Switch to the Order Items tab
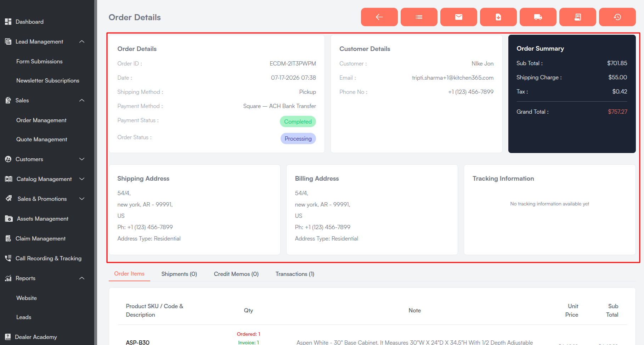 (x=129, y=274)
